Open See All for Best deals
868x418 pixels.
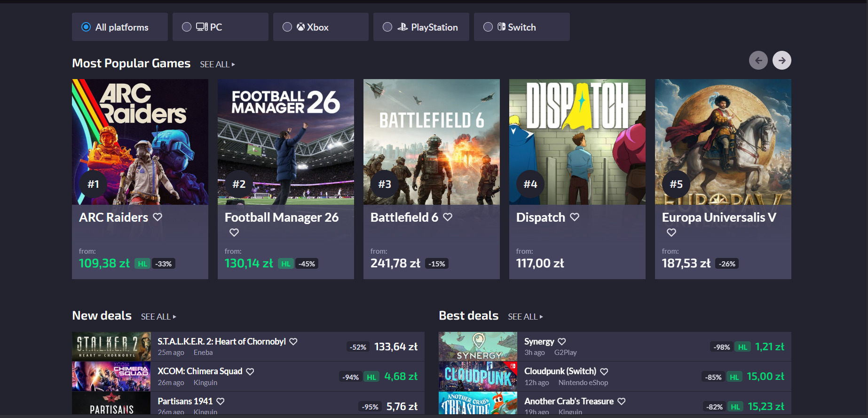(x=525, y=317)
